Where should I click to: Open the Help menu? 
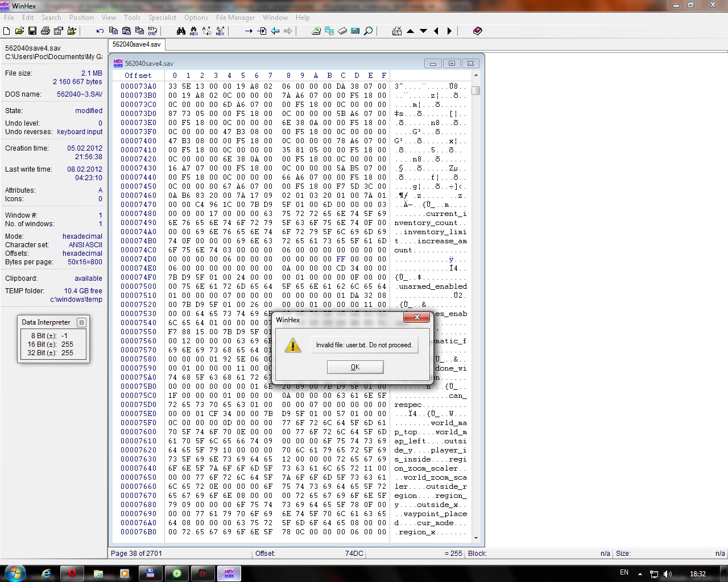click(x=303, y=18)
